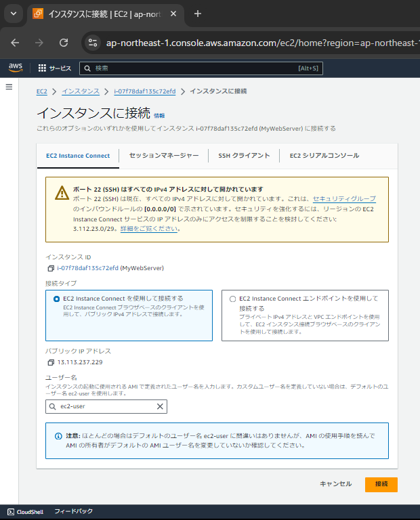Switch to セッションマネージャー tab
Screen dimensions: 420x520
click(164, 156)
